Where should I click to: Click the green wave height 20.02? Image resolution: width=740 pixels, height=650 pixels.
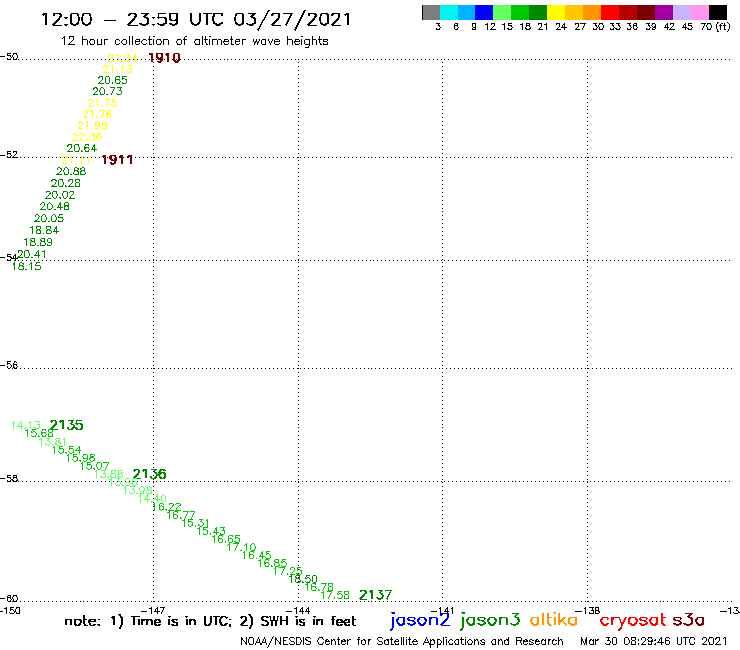pos(60,195)
